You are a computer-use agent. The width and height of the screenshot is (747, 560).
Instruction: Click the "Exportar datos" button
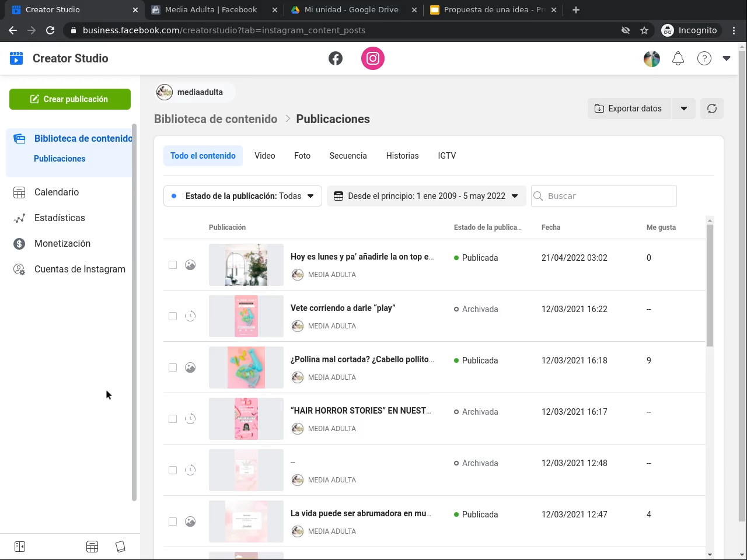pyautogui.click(x=629, y=108)
